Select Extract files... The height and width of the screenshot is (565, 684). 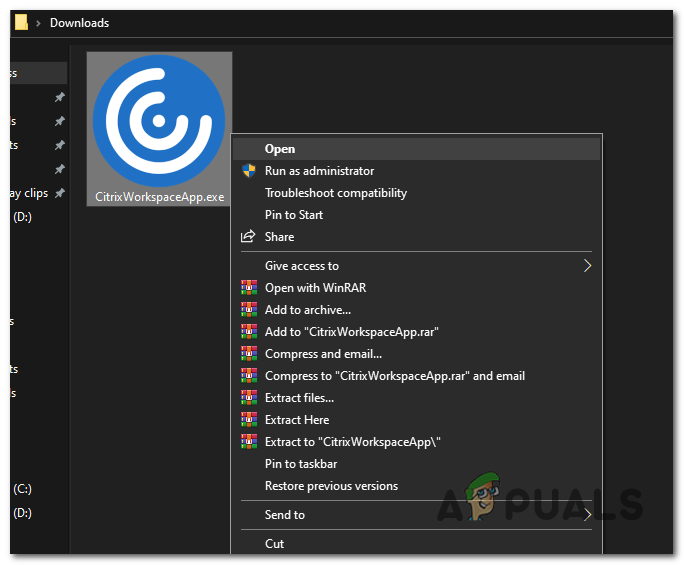(x=416, y=398)
